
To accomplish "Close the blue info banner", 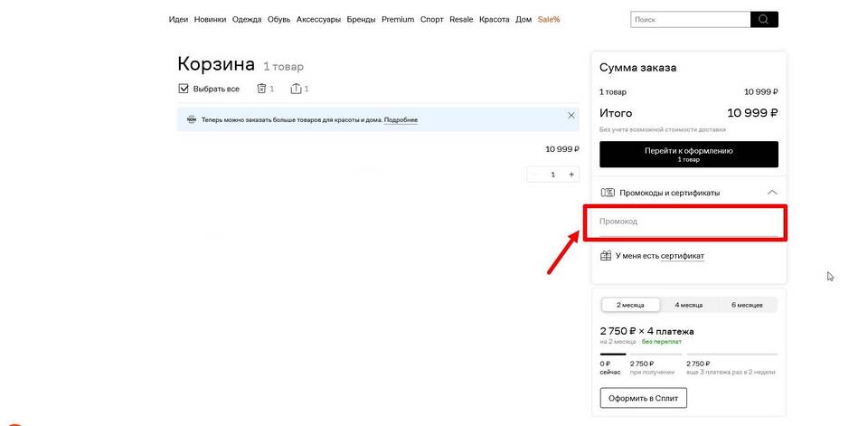I will pyautogui.click(x=571, y=116).
